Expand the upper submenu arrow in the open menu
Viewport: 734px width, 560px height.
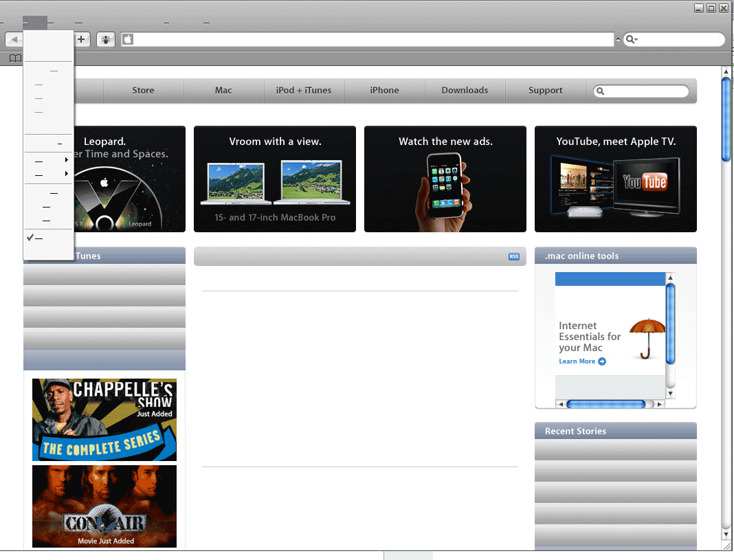coord(67,160)
